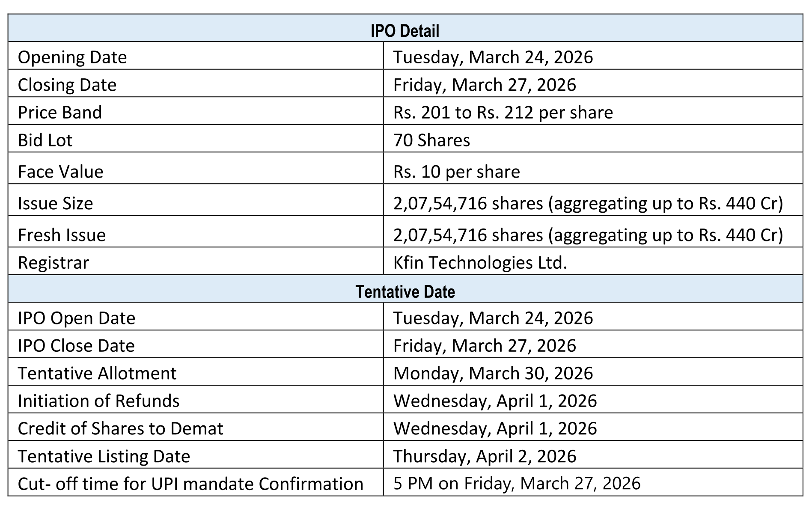812x508 pixels.
Task: Click Rs. 10 per share value
Action: pyautogui.click(x=456, y=172)
